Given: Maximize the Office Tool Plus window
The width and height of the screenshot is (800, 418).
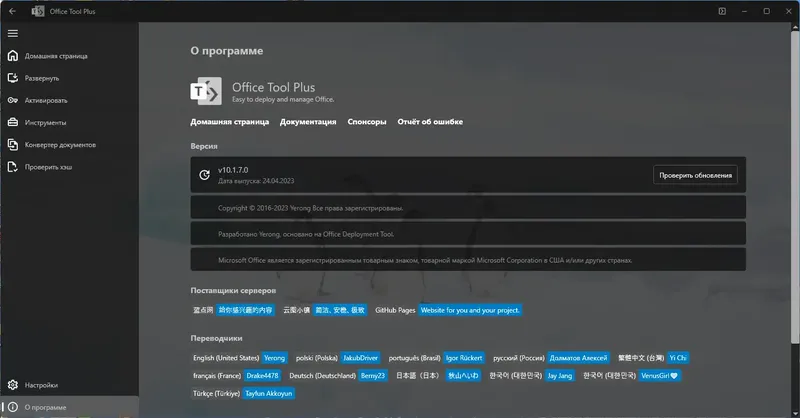Looking at the screenshot, I should click(x=766, y=11).
